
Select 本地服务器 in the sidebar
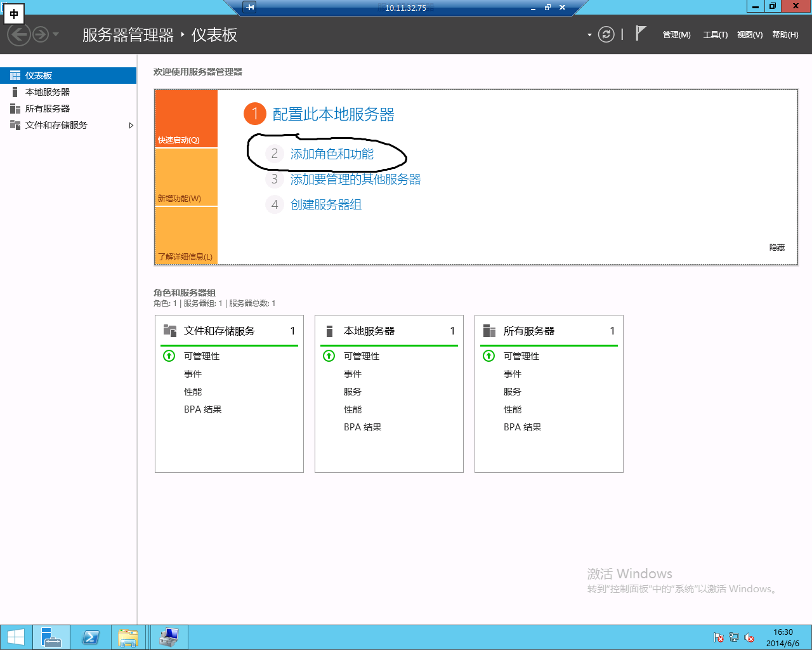(69, 92)
